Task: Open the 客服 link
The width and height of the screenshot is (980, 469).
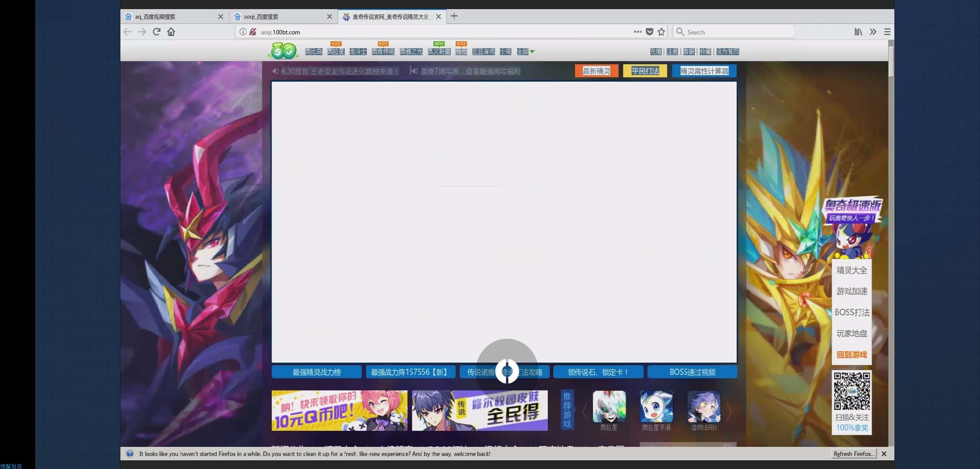Action: pos(689,52)
